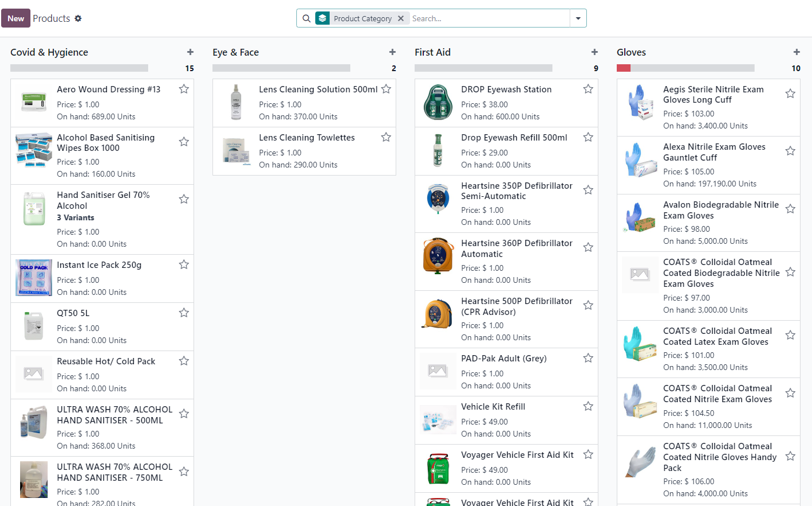812x506 pixels.
Task: Favorite Aero Wound Dressing #13
Action: point(184,89)
